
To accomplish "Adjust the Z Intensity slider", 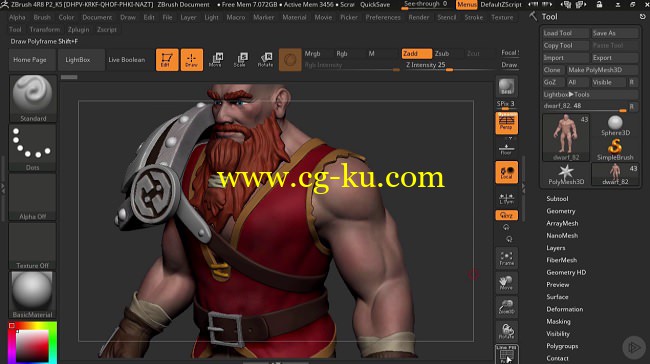I will point(449,65).
